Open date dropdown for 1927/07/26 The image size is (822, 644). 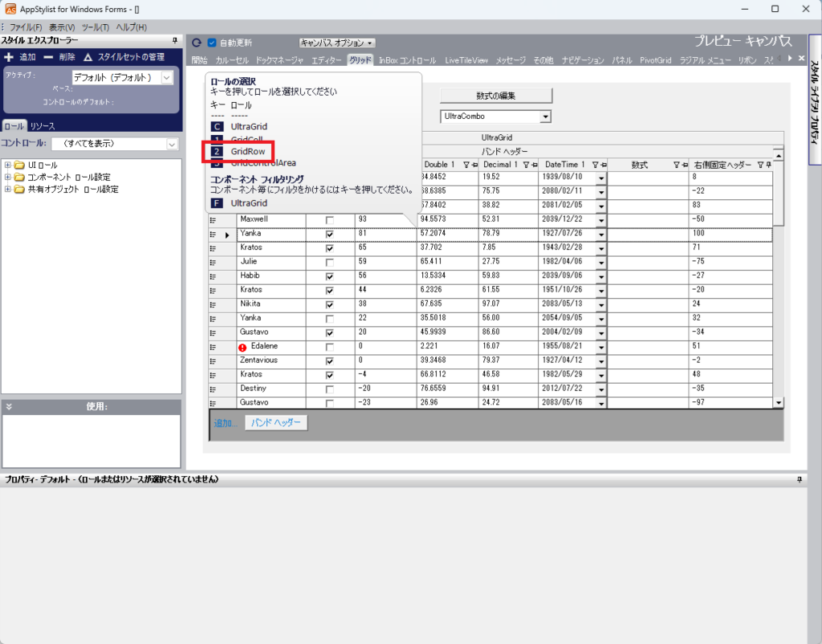[601, 234]
